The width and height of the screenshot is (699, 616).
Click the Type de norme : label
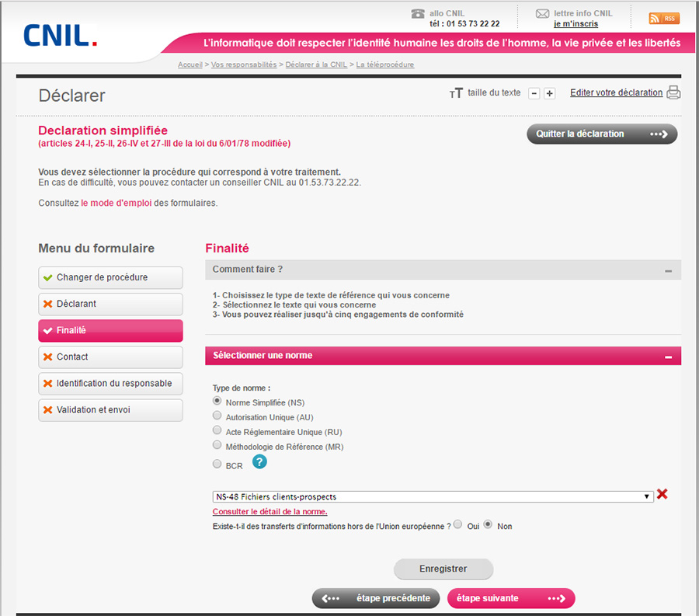point(242,388)
